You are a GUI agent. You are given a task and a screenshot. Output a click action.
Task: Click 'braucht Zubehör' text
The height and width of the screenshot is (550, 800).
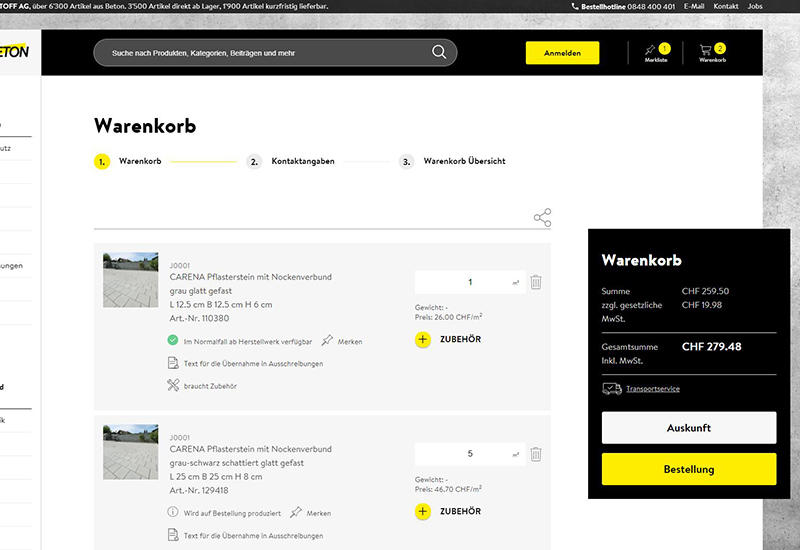click(210, 386)
